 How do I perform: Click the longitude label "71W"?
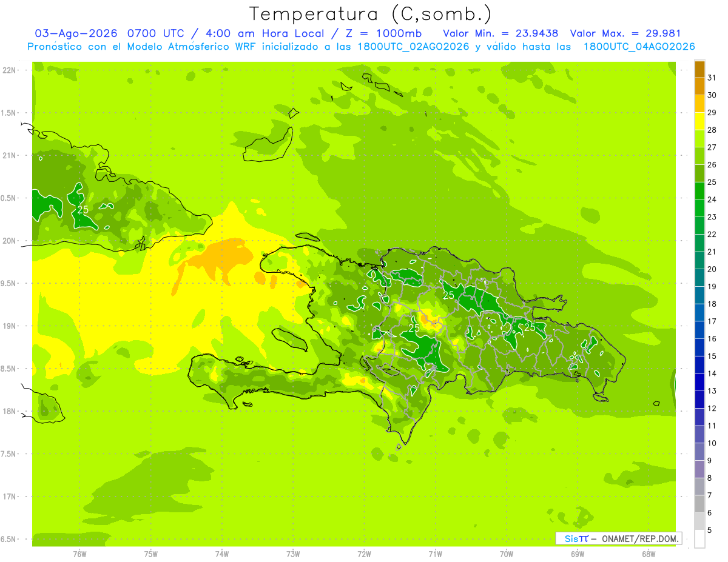point(435,554)
